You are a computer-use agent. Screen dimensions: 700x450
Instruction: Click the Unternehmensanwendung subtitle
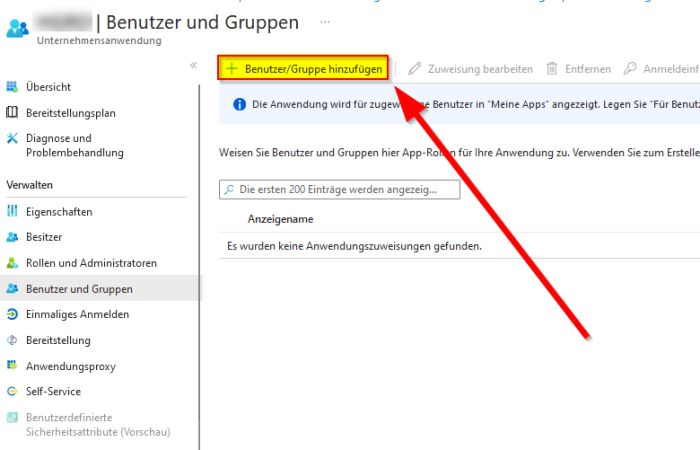coord(99,41)
